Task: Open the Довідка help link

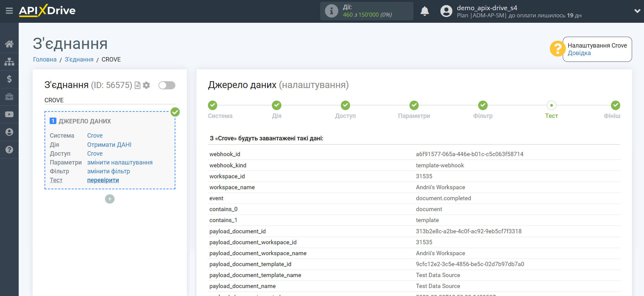Action: [x=579, y=53]
